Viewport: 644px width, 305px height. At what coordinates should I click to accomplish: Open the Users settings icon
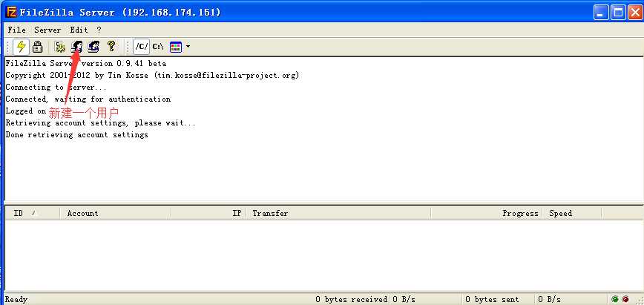[x=77, y=47]
